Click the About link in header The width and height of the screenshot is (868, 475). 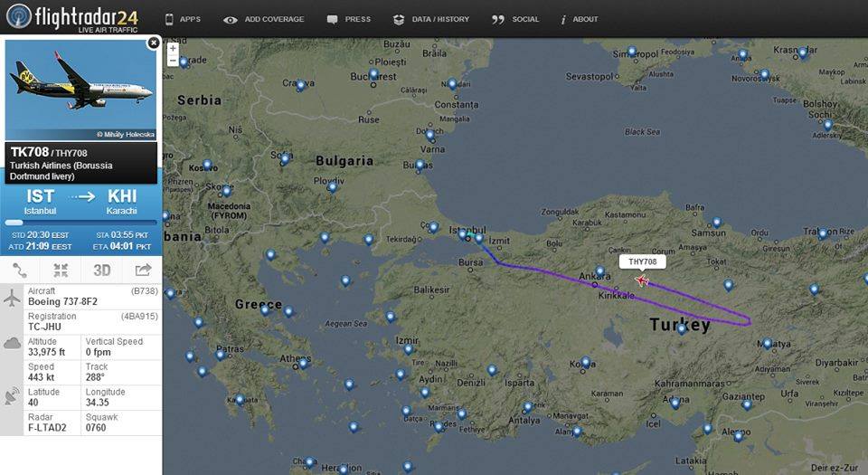coord(579,19)
